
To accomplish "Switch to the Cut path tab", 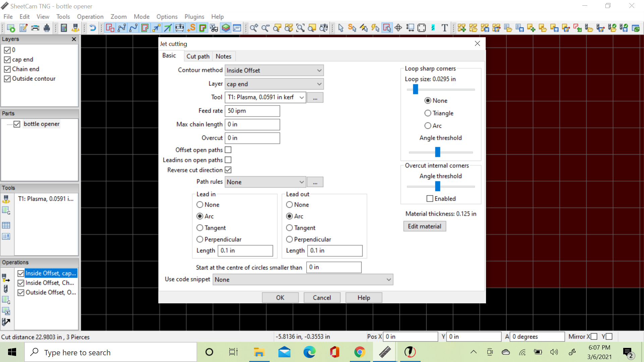I will [198, 56].
